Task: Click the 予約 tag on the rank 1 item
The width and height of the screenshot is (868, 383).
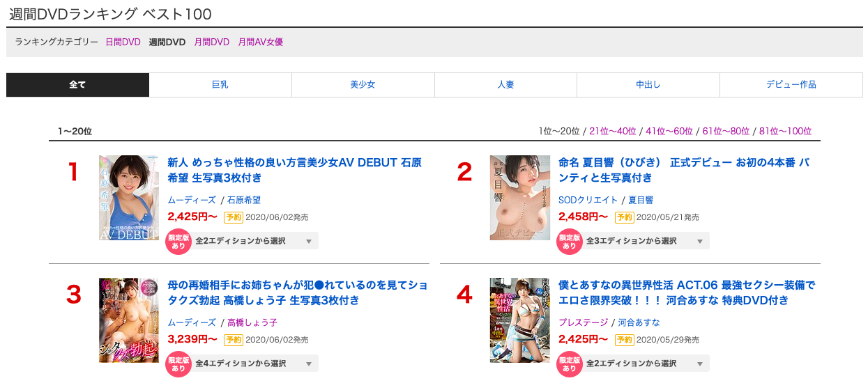Action: [233, 217]
